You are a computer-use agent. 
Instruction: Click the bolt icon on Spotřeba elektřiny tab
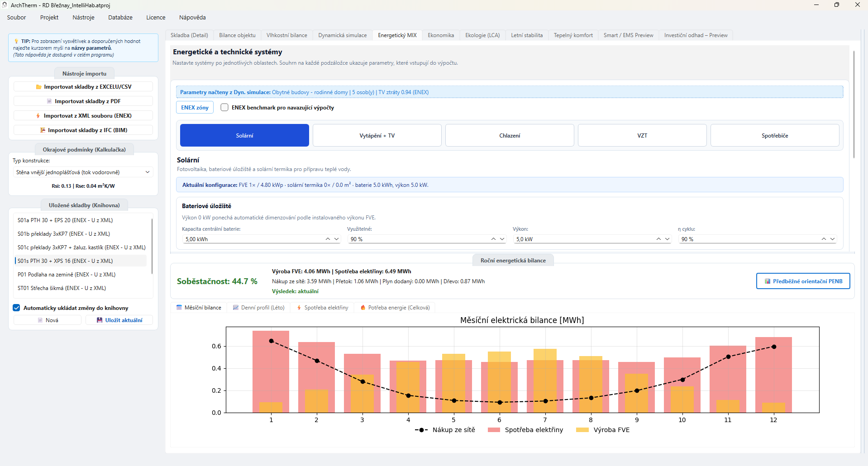[299, 308]
